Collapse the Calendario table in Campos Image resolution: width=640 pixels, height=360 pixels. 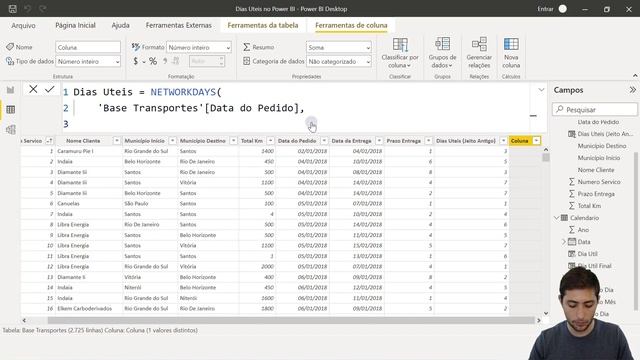pyautogui.click(x=556, y=218)
